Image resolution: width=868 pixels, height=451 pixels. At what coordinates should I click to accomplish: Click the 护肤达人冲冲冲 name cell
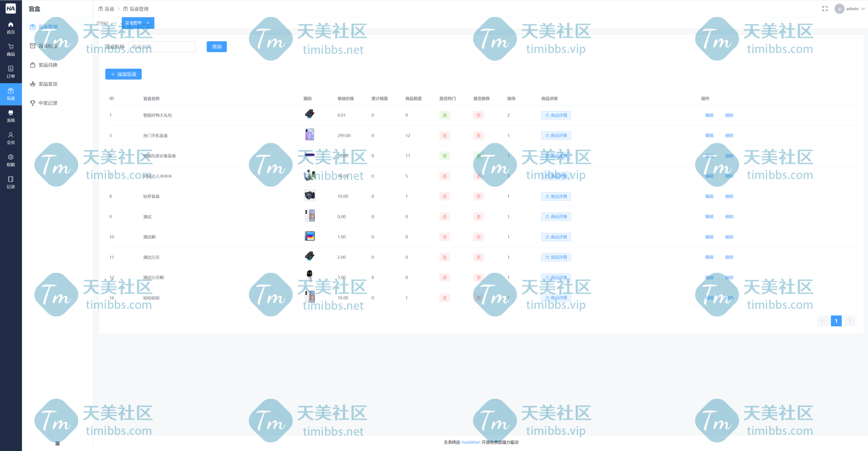pos(157,176)
